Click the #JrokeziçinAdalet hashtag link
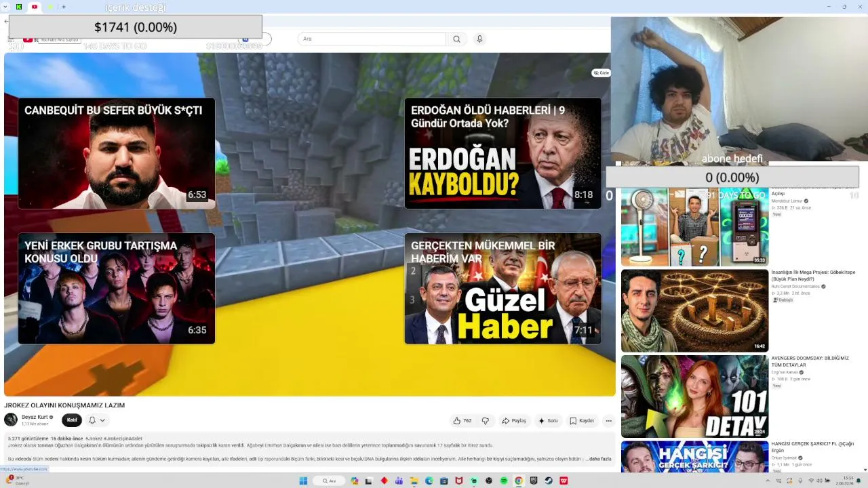This screenshot has height=488, width=868. point(123,439)
